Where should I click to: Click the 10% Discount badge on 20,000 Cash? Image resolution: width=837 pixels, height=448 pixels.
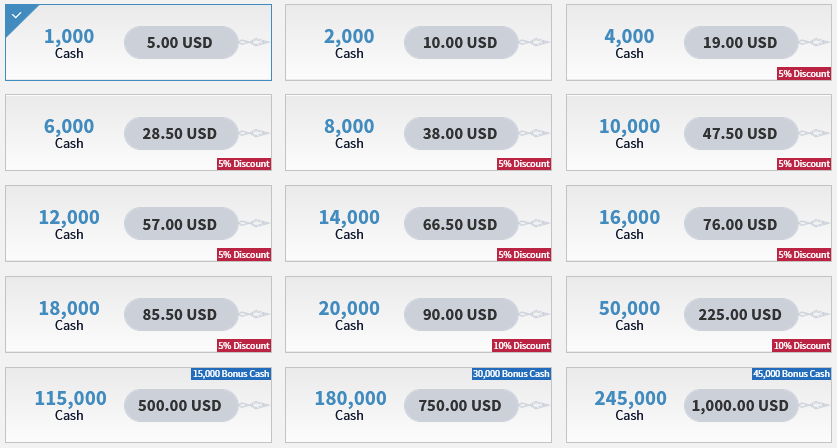click(521, 346)
